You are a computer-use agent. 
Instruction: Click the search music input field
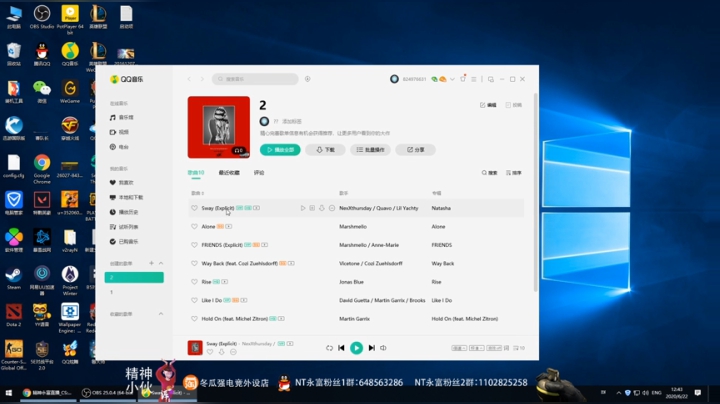coord(255,79)
